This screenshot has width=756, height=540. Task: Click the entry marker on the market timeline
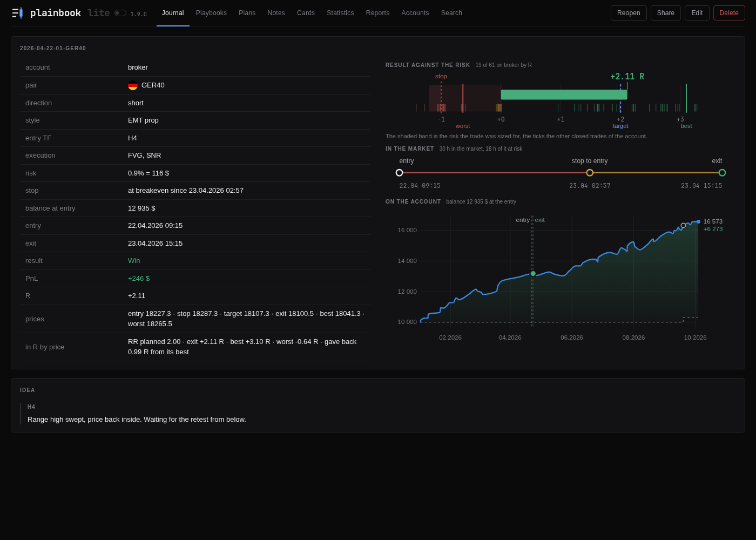400,173
